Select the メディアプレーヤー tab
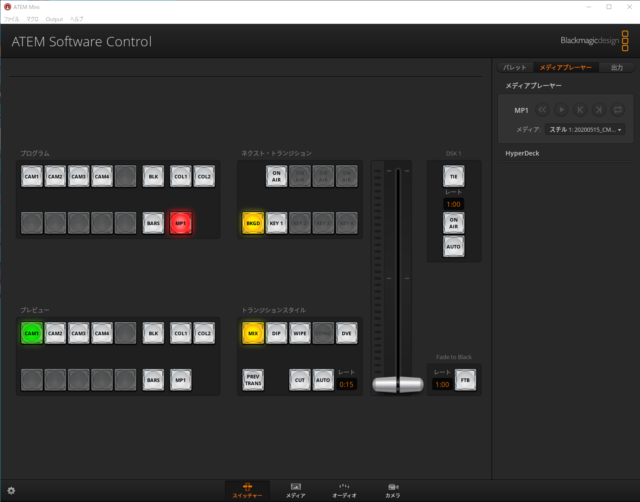The width and height of the screenshot is (640, 502). pos(566,67)
